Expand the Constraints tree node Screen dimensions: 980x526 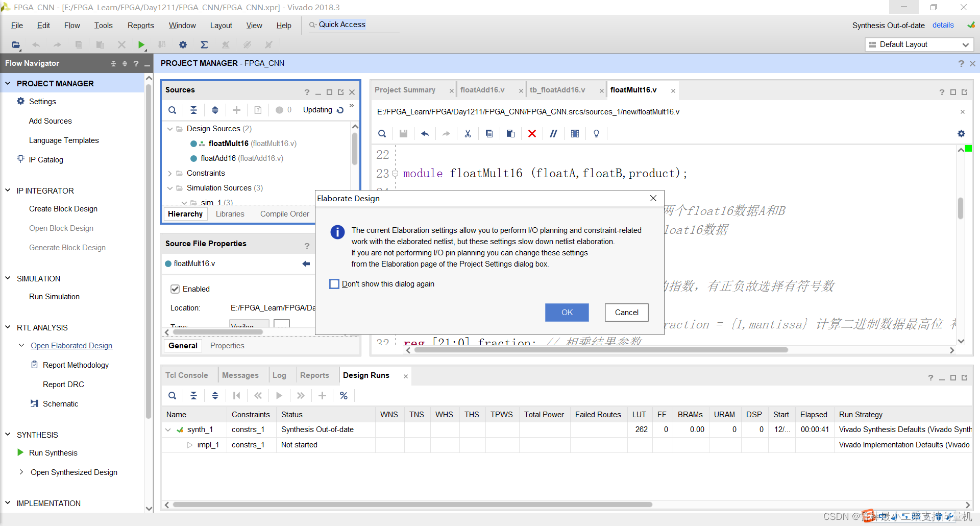click(170, 173)
